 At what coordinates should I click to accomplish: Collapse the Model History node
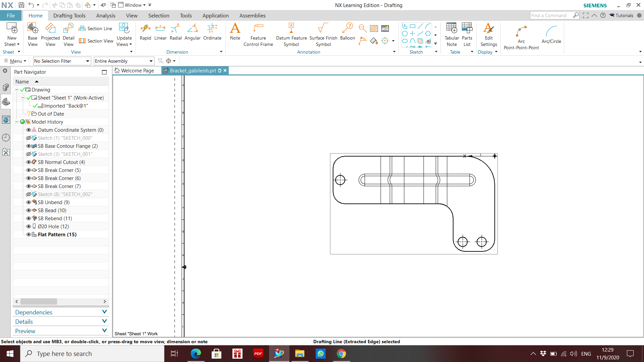pos(17,122)
